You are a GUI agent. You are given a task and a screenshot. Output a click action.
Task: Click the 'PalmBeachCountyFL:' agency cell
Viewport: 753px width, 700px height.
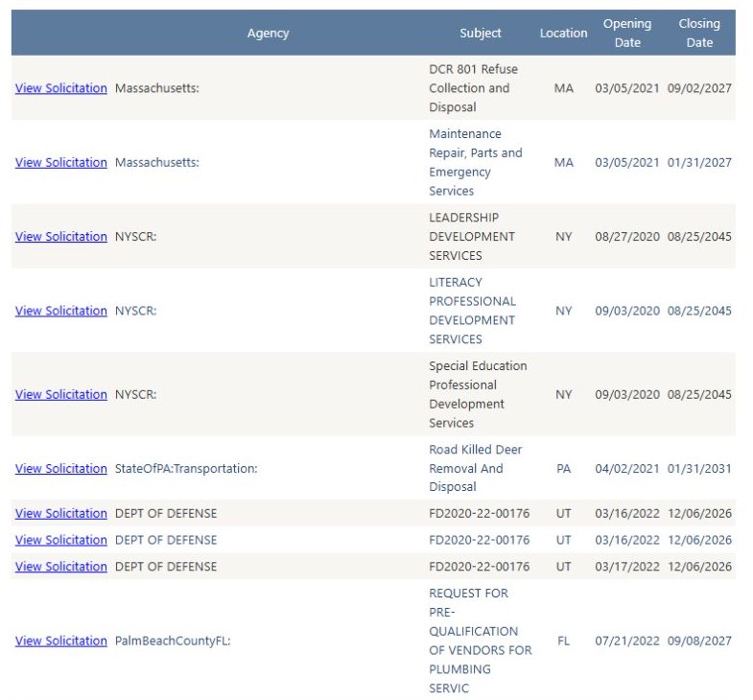coord(173,641)
